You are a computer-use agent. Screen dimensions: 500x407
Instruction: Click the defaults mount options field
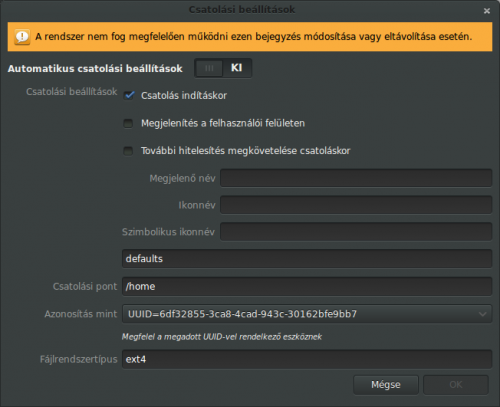tap(307, 259)
